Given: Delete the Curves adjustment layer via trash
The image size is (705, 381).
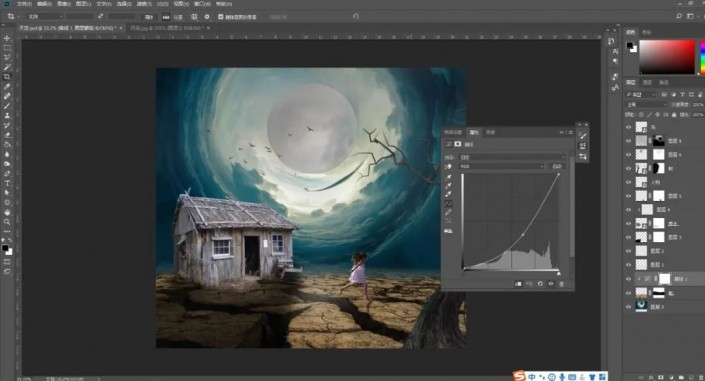Looking at the screenshot, I should click(562, 284).
